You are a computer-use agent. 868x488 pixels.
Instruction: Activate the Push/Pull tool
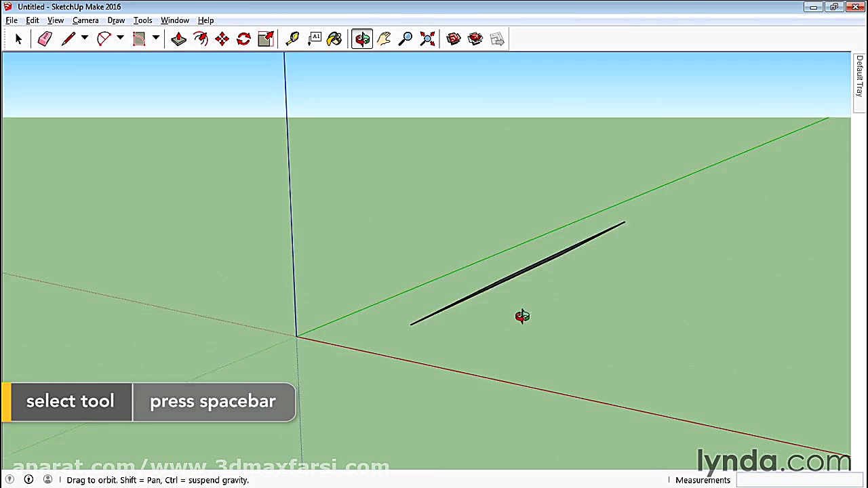pos(178,39)
